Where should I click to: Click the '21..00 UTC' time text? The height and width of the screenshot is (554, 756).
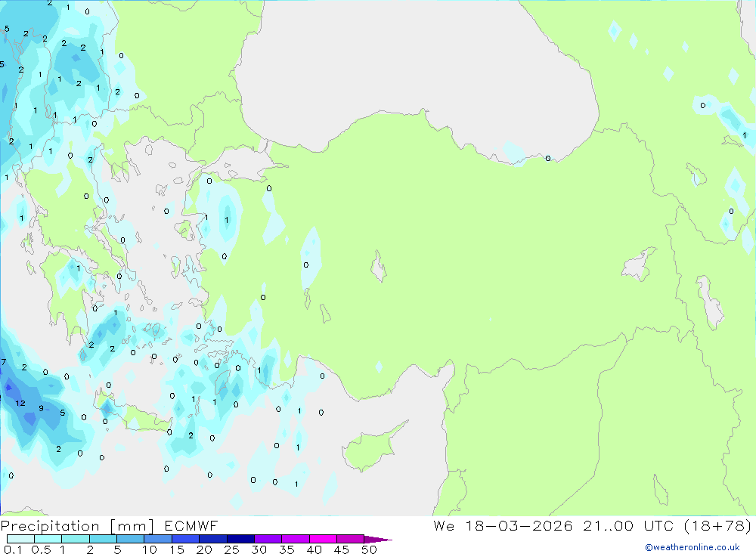click(629, 525)
